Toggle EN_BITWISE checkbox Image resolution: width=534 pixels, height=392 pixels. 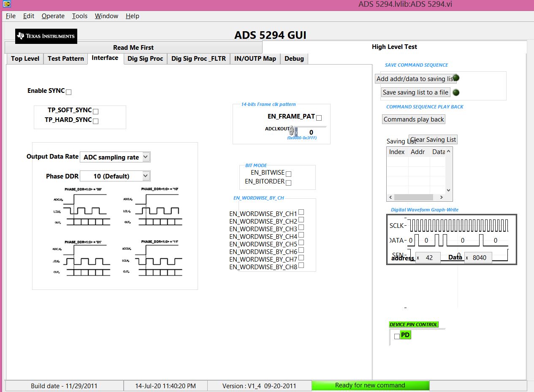pyautogui.click(x=288, y=174)
